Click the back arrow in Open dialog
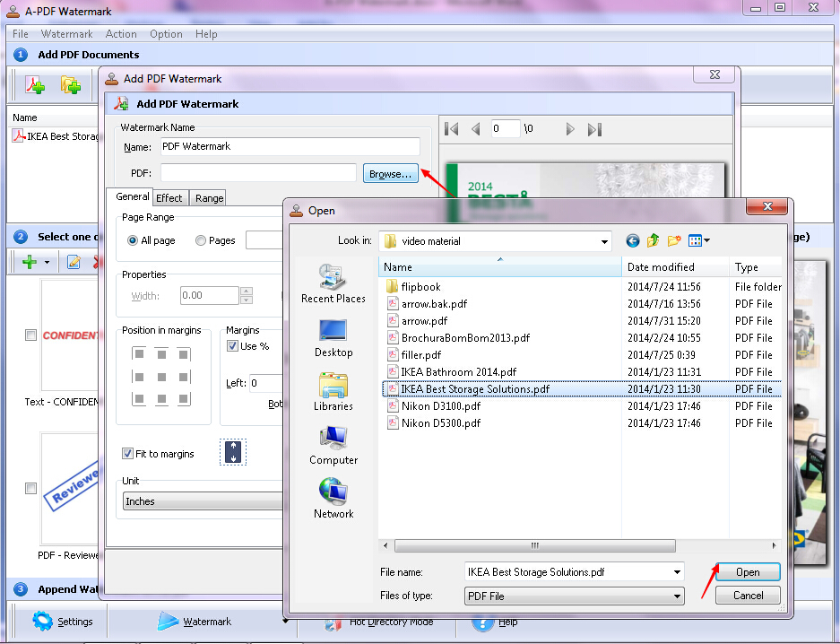The height and width of the screenshot is (644, 840). [x=633, y=241]
